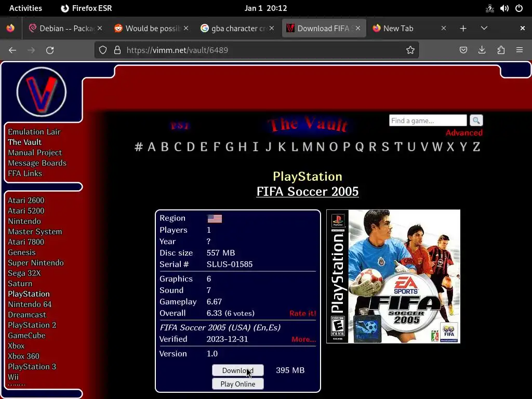Screen dimensions: 532x399
Task: Open the power menu icon
Action: click(x=519, y=8)
